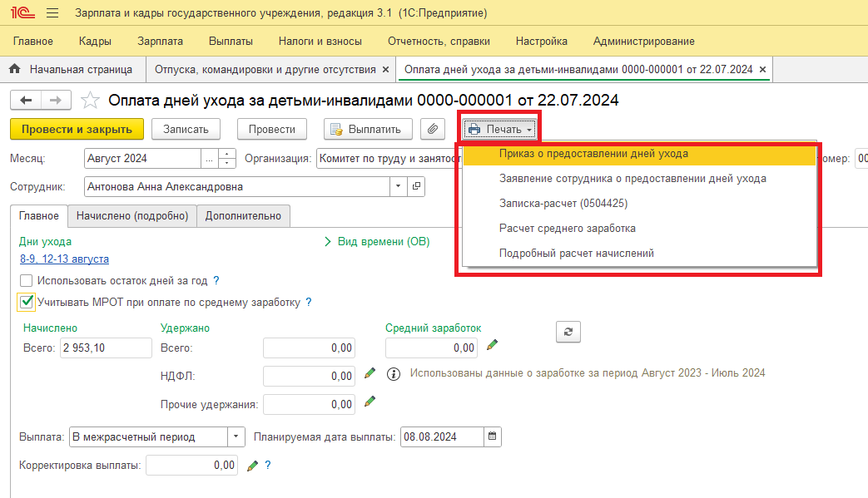
Task: Close the Отпуска, командировки tab
Action: tap(386, 70)
